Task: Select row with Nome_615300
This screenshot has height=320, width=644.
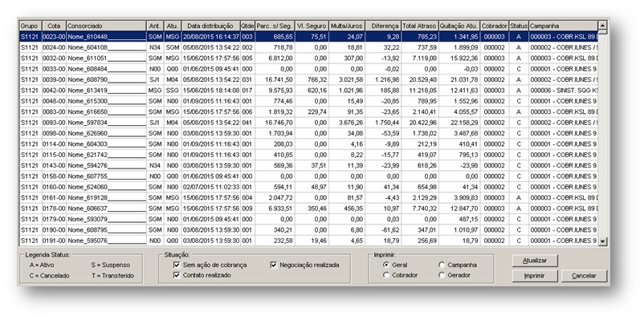Action: 308,101
